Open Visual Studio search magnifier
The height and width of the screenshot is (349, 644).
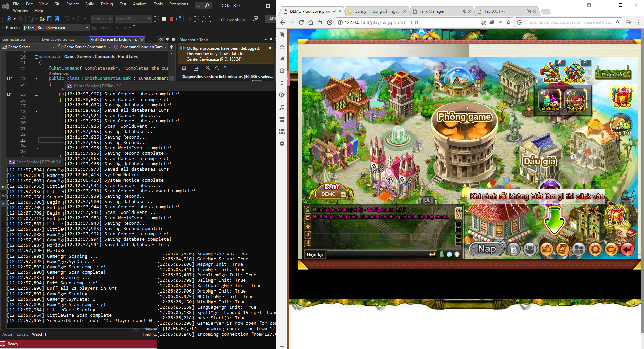point(207,5)
